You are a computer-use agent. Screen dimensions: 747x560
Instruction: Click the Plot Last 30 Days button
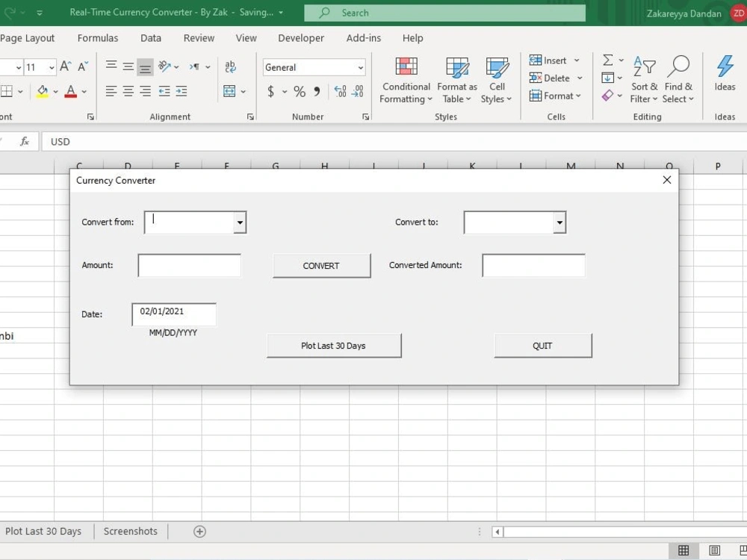[334, 345]
